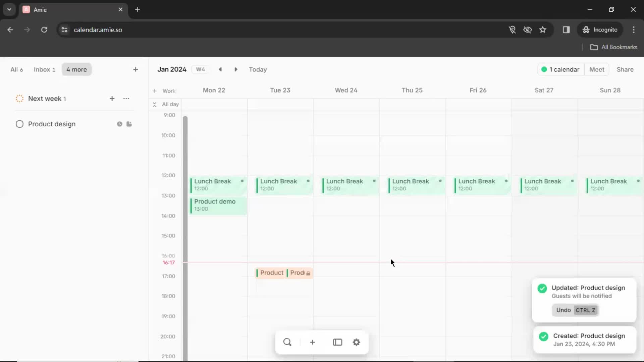Expand the 4 more inbox items

tap(76, 69)
